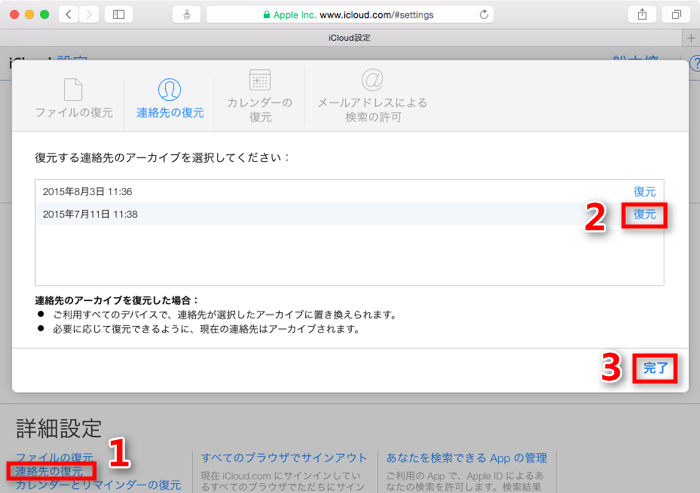Switch to 連絡先の復元 tab
This screenshot has width=700, height=493.
point(170,98)
